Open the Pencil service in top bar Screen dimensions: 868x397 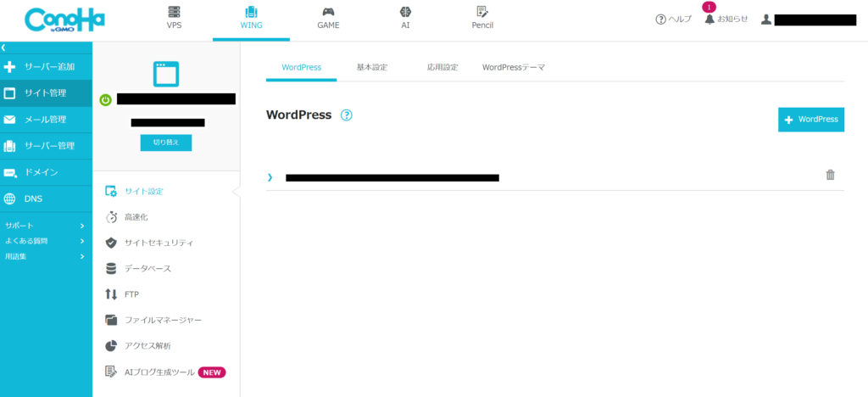[x=482, y=18]
